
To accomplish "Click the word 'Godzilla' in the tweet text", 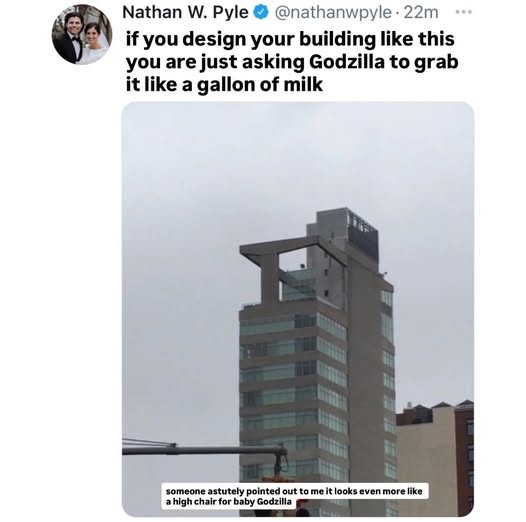I will click(346, 62).
